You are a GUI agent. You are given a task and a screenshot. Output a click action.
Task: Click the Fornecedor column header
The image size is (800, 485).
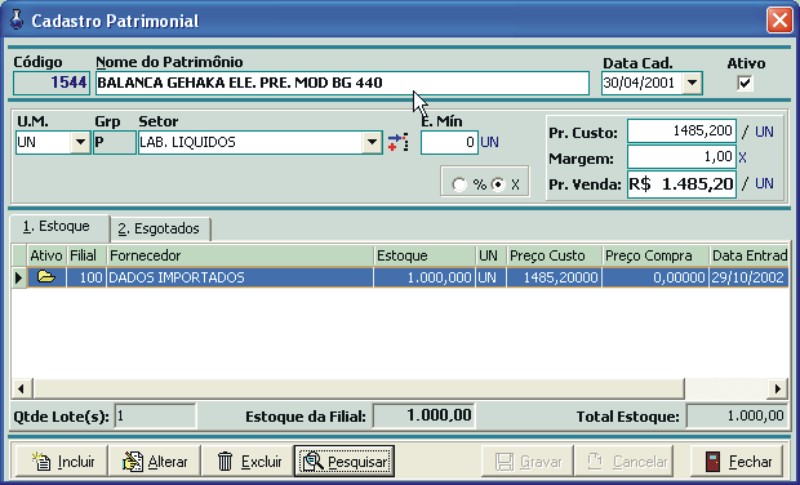[x=240, y=256]
